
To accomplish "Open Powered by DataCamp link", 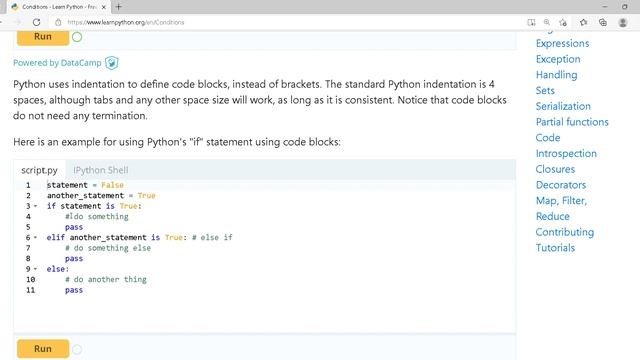I will (57, 63).
